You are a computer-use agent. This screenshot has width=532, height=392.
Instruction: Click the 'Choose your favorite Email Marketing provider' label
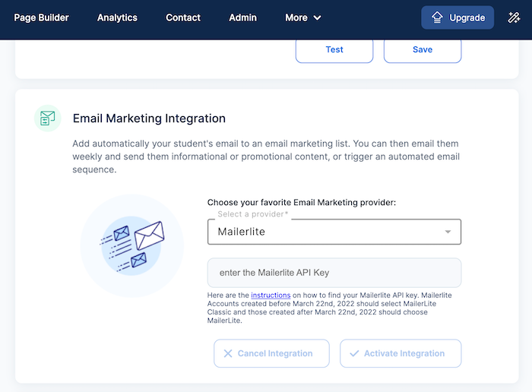301,202
